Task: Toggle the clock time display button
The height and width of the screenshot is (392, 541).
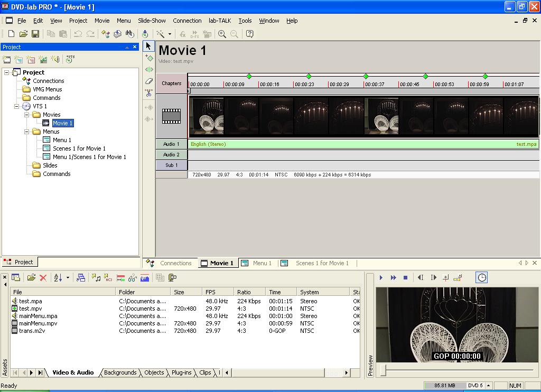Action: point(482,277)
